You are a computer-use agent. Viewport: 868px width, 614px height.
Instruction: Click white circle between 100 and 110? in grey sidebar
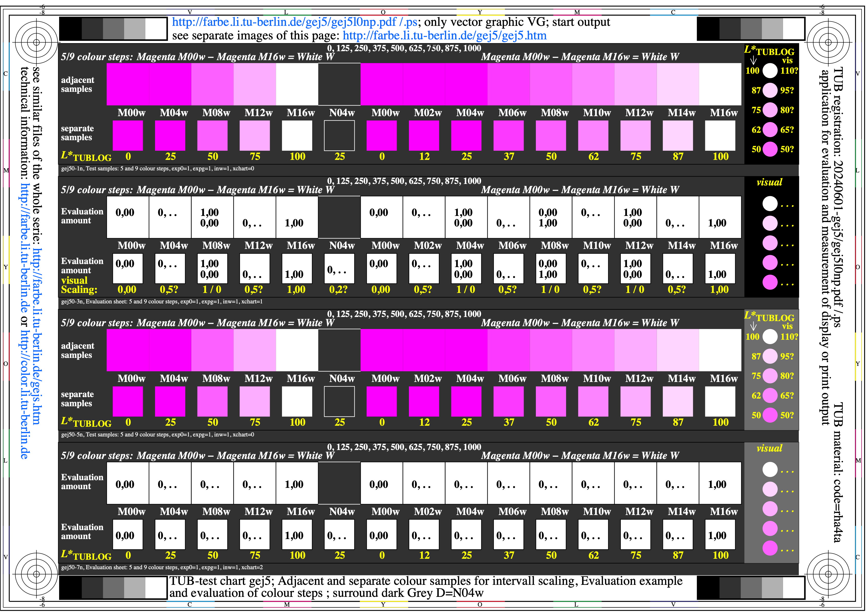click(770, 336)
